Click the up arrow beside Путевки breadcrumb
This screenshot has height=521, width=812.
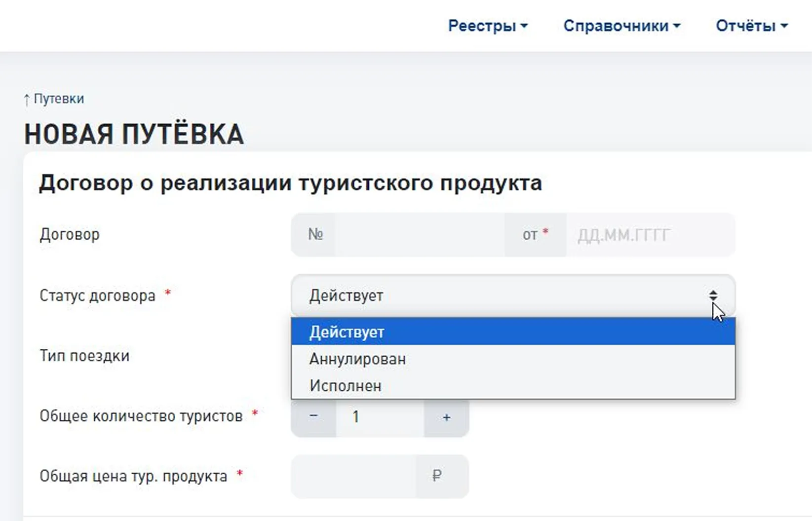(x=26, y=98)
